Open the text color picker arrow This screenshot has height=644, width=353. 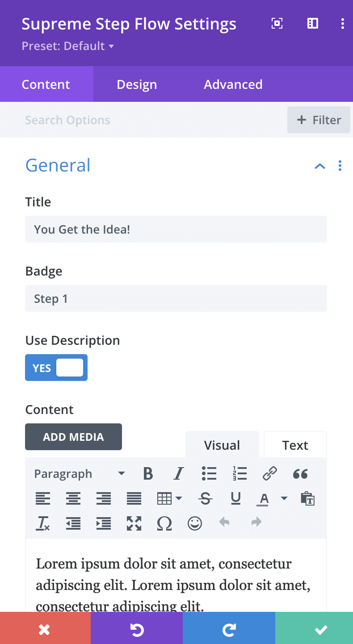click(284, 498)
